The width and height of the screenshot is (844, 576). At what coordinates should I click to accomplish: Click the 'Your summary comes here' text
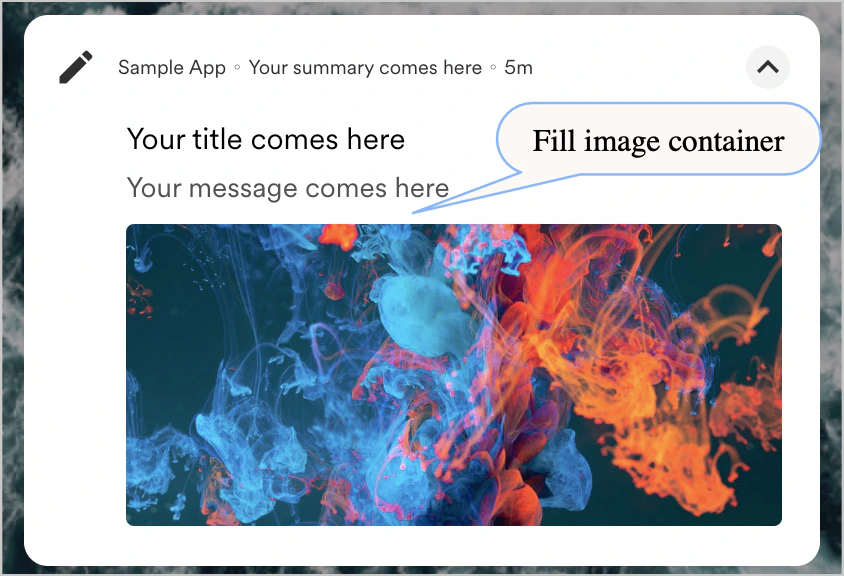pos(365,68)
